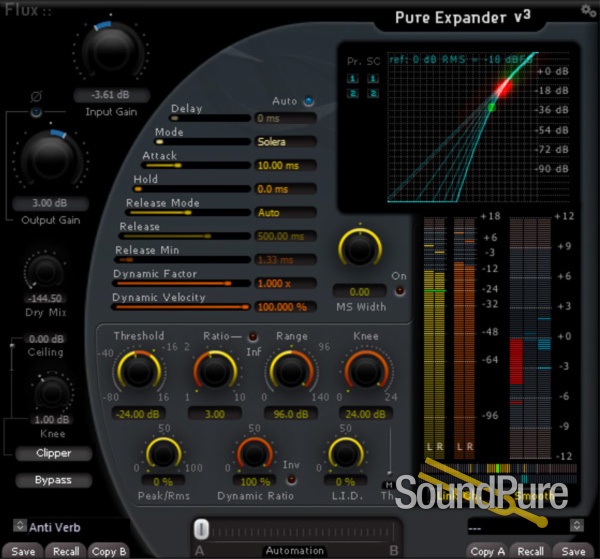Screen dimensions: 600x559
Task: Open preset B list arrows
Action: 577,525
